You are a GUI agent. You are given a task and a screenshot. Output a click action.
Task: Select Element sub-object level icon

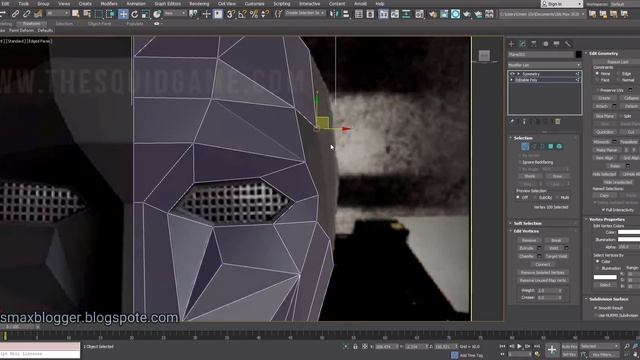coord(559,147)
